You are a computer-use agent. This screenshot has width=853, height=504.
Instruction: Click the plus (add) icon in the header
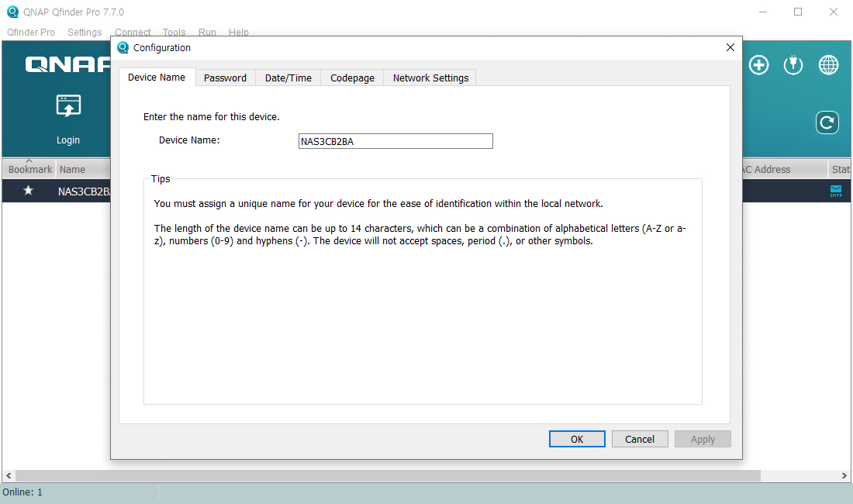point(758,65)
